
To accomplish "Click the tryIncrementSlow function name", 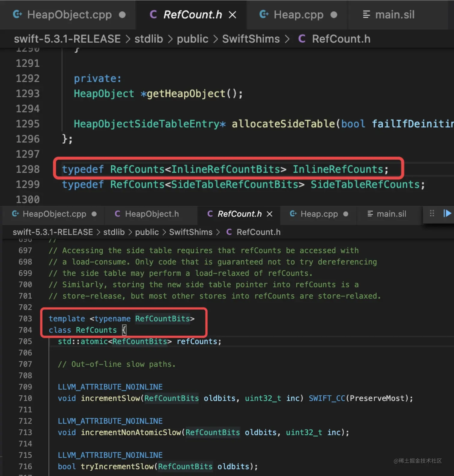I will [117, 466].
